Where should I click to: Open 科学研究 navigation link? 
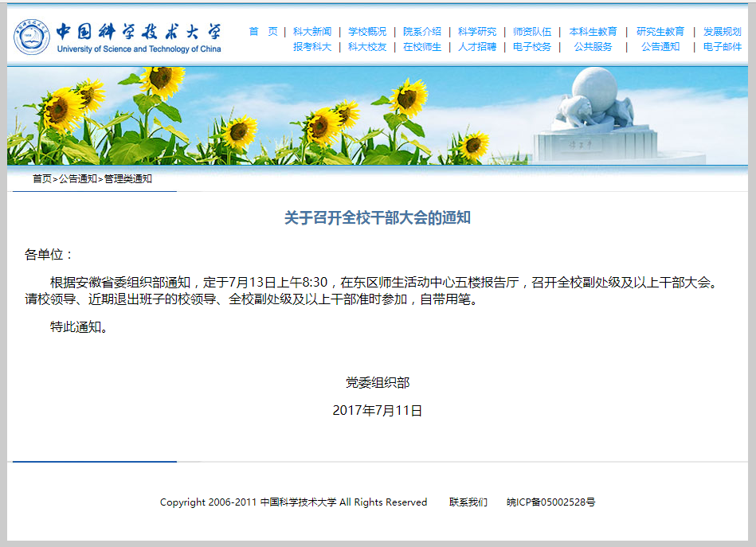(x=477, y=32)
